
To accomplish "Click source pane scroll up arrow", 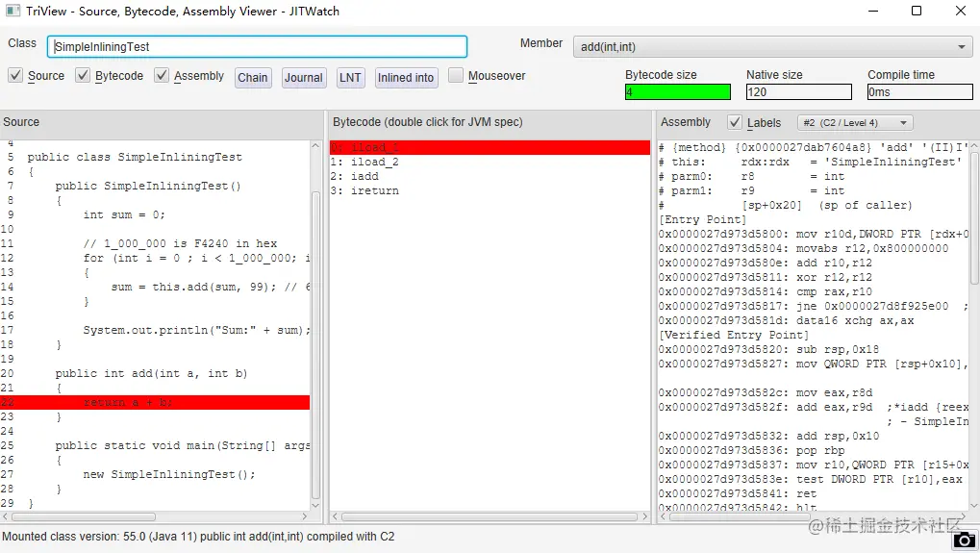I will [x=315, y=145].
